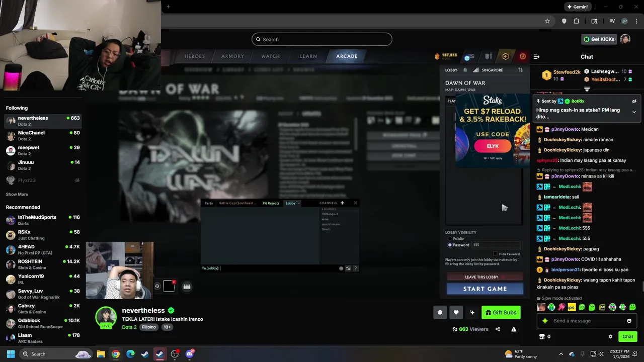This screenshot has width=644, height=362.
Task: Switch to the Battle Cup chat tab
Action: point(237,203)
